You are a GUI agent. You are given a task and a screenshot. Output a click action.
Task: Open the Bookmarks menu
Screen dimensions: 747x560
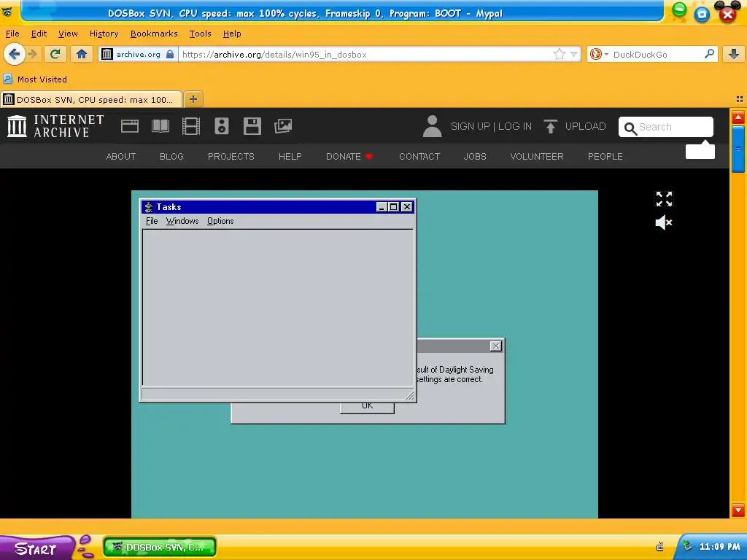pos(154,34)
